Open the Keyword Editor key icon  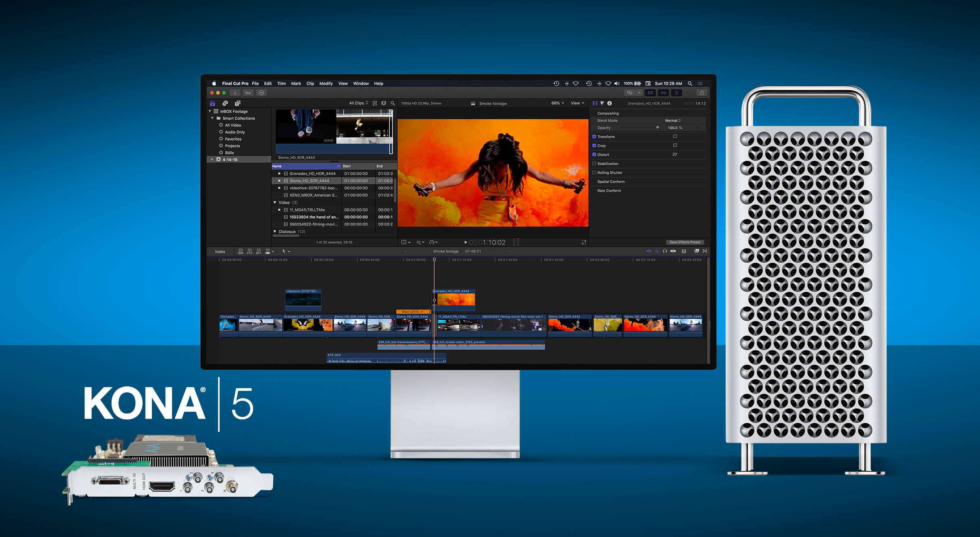click(x=248, y=93)
